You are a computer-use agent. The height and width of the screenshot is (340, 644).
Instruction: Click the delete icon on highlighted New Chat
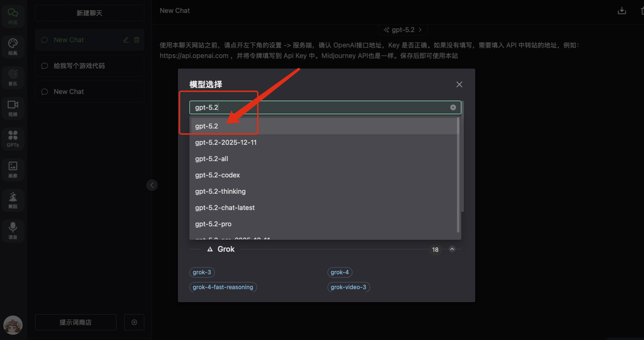click(x=137, y=40)
